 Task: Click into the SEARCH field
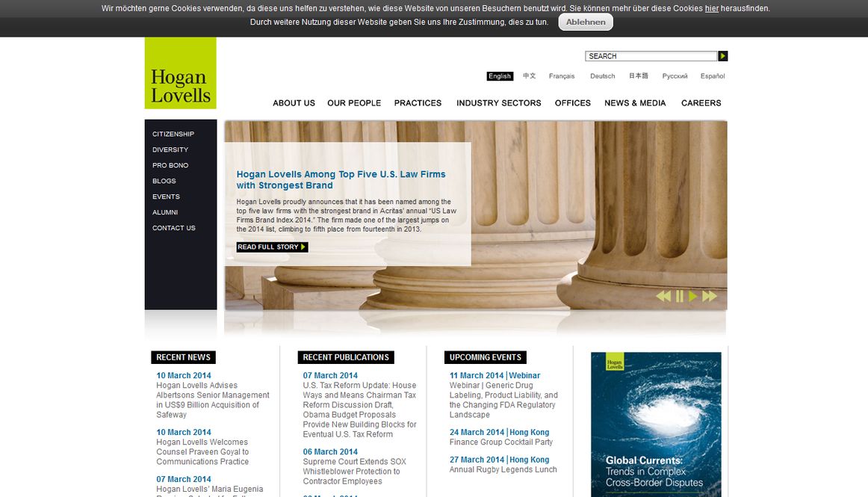(x=651, y=56)
